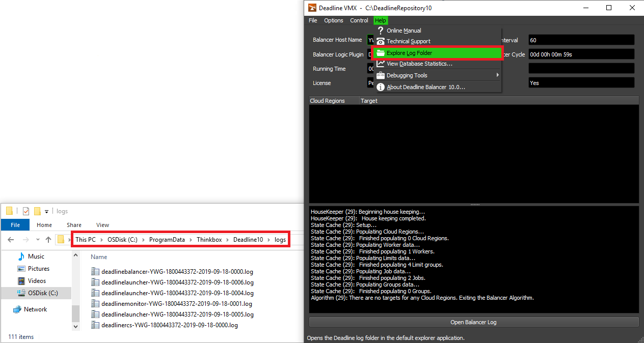Image resolution: width=644 pixels, height=343 pixels.
Task: Click the telephone icon for Technical Support
Action: pos(380,41)
